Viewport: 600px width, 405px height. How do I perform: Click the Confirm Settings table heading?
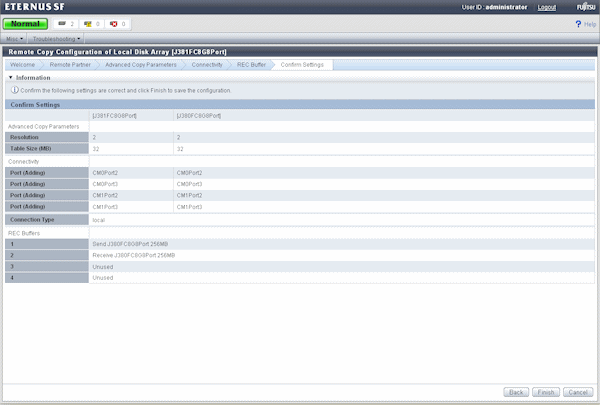click(x=35, y=105)
